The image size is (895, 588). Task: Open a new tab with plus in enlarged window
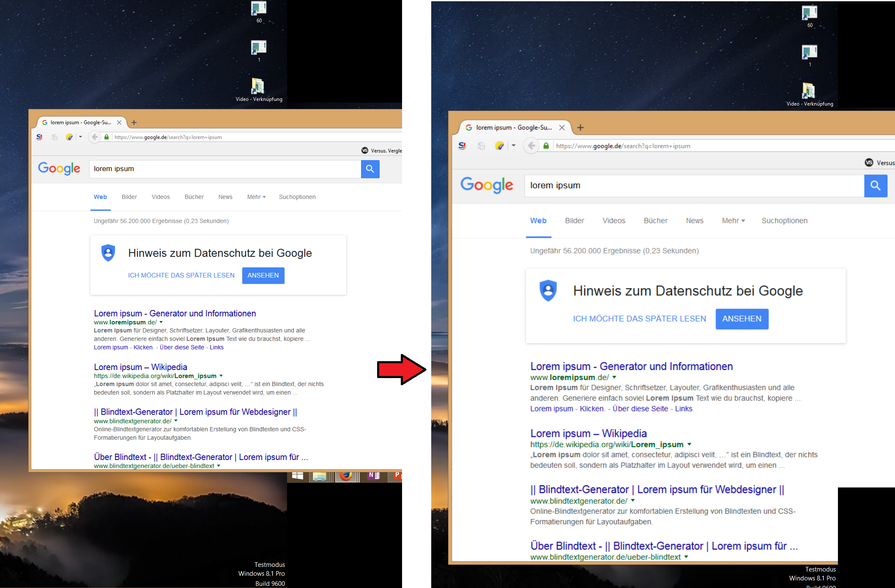580,128
